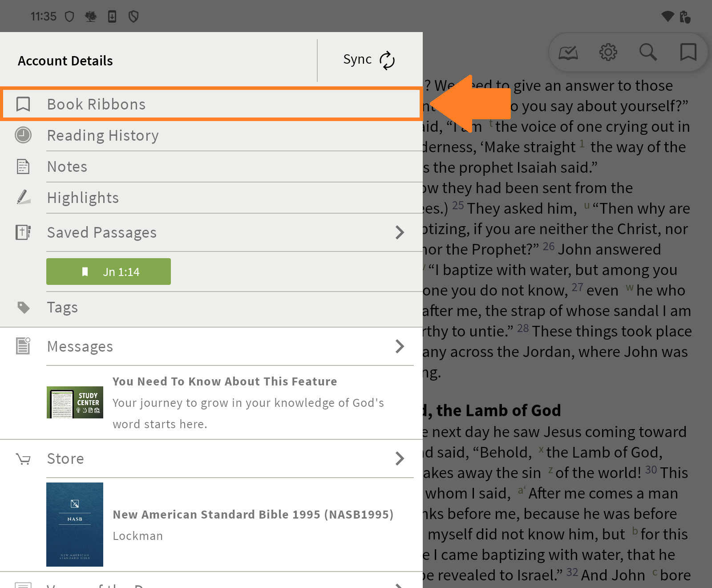Open the Book Ribbons bookmark icon
The image size is (712, 588).
click(23, 104)
